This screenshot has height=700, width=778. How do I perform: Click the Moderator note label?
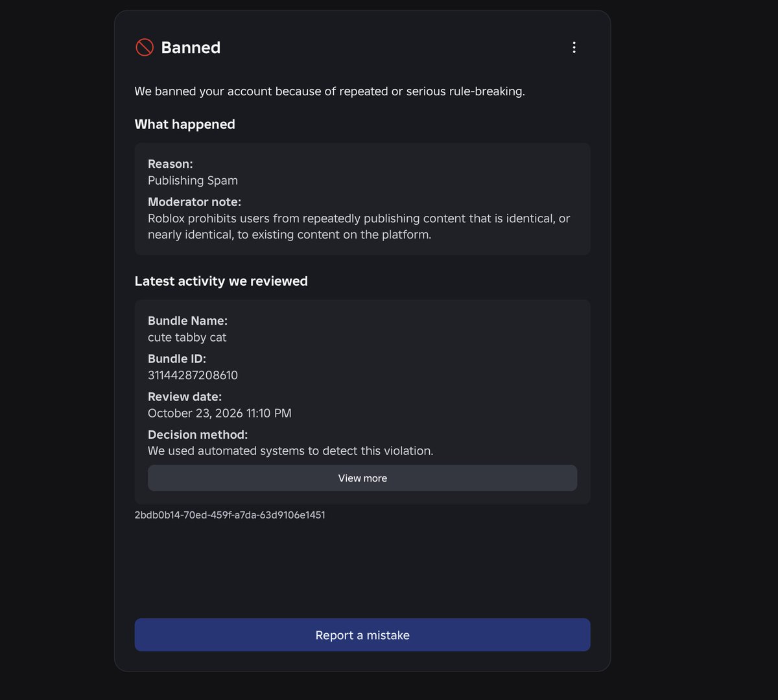pos(194,202)
